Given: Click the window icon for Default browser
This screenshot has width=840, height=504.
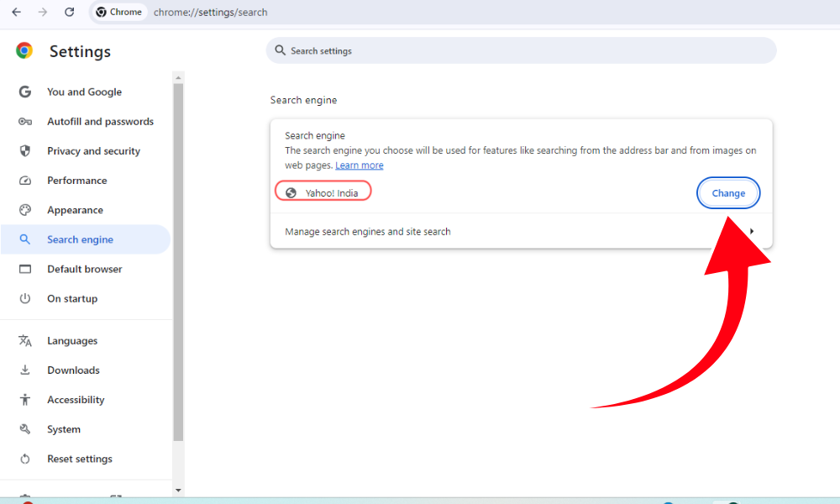Looking at the screenshot, I should click(25, 269).
